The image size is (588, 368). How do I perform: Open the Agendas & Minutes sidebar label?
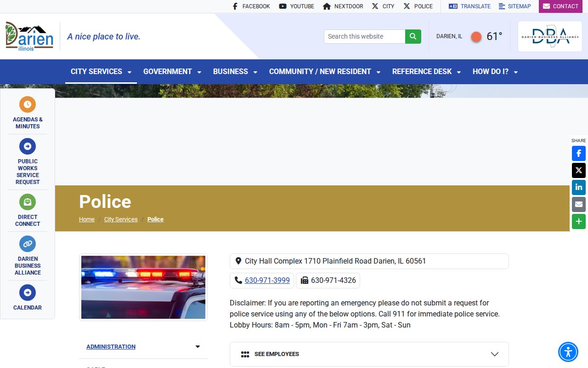[x=28, y=123]
